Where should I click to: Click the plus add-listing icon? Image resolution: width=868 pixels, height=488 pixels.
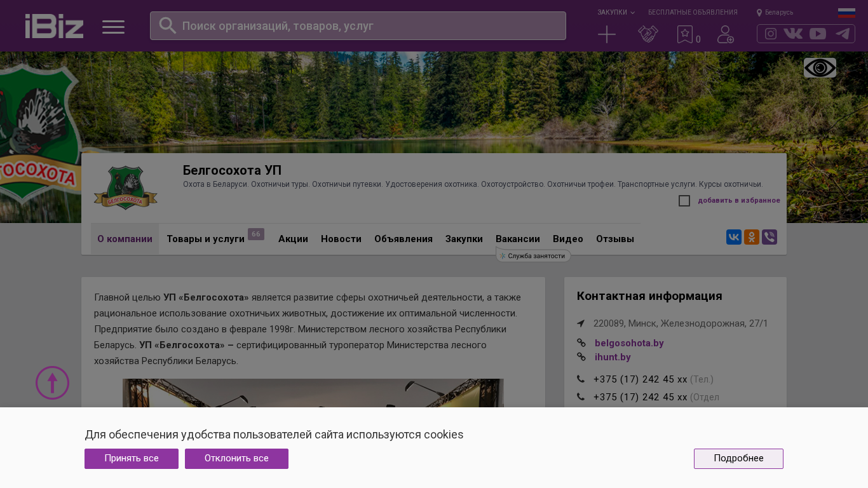(x=607, y=34)
